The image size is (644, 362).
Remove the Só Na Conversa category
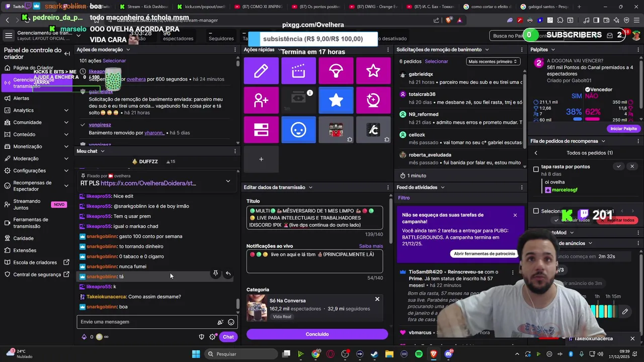pyautogui.click(x=377, y=299)
